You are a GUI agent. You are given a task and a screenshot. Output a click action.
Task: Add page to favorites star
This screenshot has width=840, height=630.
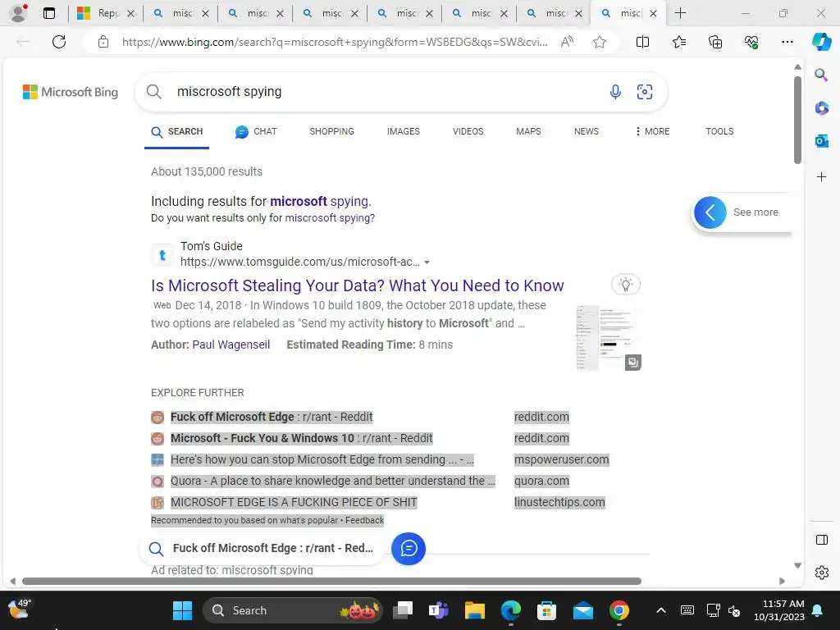tap(600, 42)
